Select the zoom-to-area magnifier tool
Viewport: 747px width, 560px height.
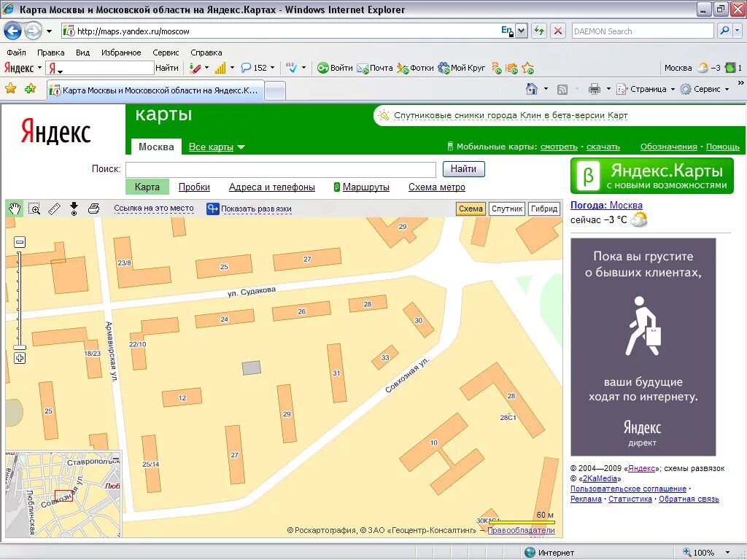[x=34, y=209]
